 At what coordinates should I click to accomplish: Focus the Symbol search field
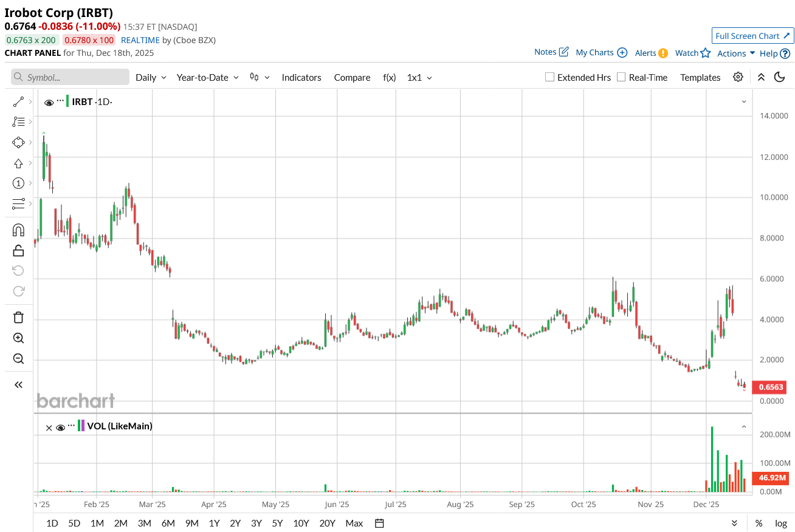click(70, 77)
